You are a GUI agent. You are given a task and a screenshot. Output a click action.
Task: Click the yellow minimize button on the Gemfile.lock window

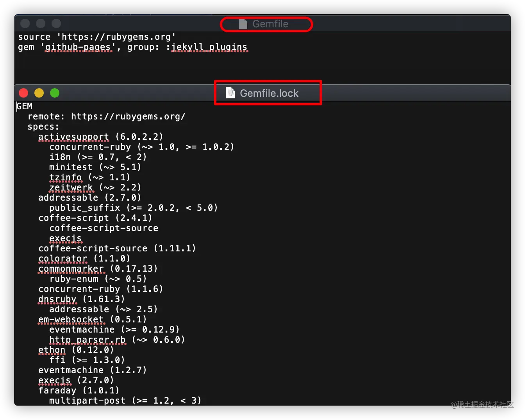(39, 93)
